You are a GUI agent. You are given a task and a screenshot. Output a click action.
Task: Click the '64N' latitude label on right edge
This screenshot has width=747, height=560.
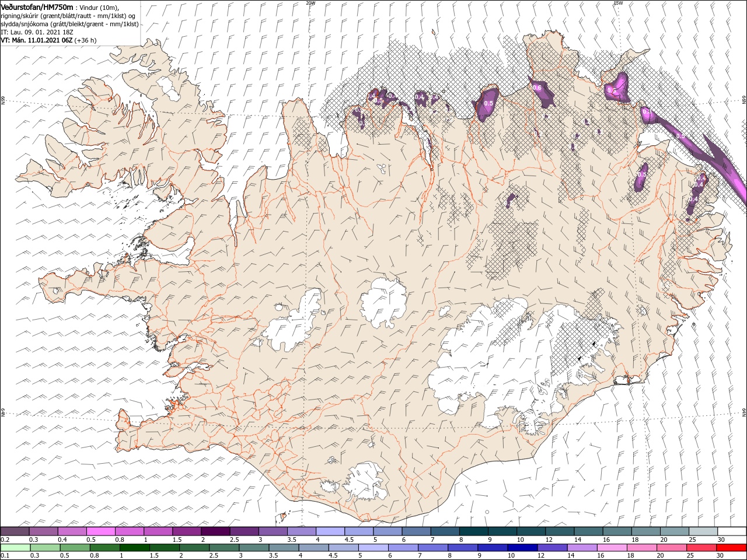(x=743, y=412)
